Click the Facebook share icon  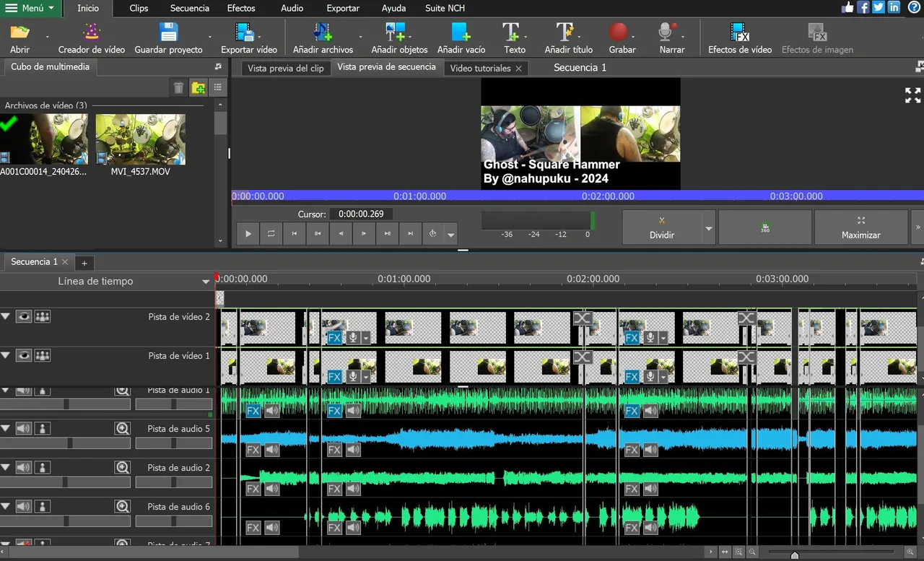coord(863,7)
